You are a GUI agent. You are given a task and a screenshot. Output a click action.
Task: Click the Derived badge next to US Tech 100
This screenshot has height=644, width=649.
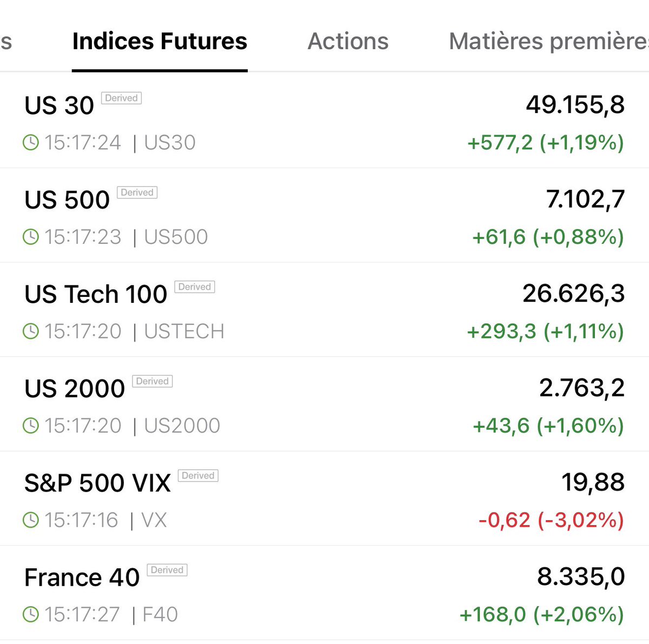(x=195, y=287)
